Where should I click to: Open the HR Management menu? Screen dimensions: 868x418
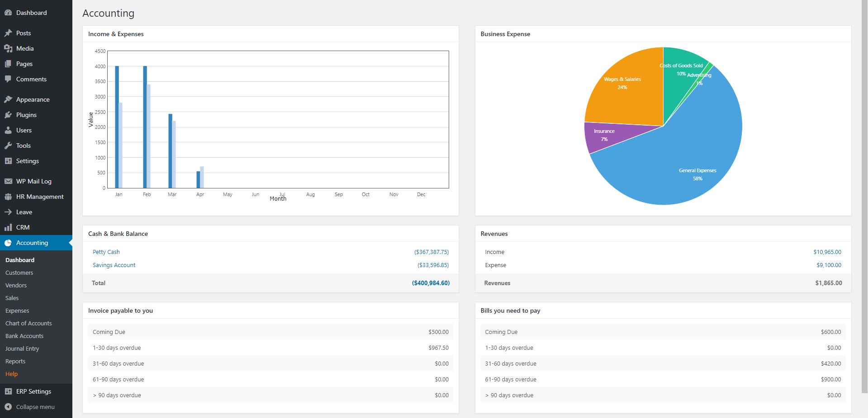tap(39, 197)
